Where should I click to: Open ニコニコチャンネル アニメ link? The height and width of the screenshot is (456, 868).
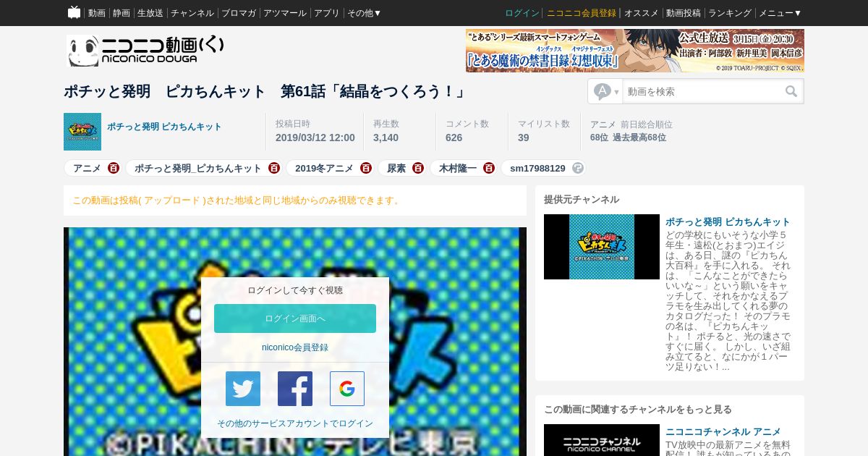(x=723, y=431)
